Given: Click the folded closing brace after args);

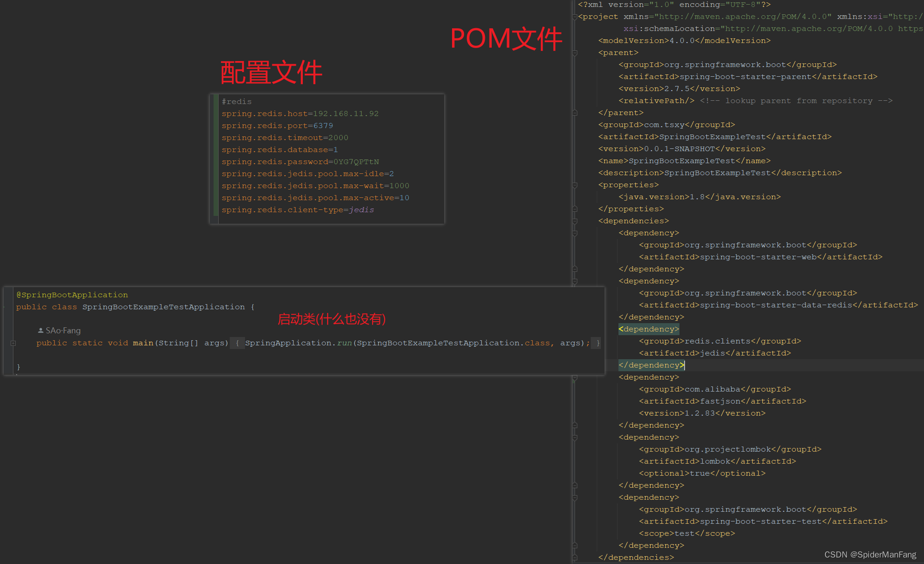Looking at the screenshot, I should 598,343.
